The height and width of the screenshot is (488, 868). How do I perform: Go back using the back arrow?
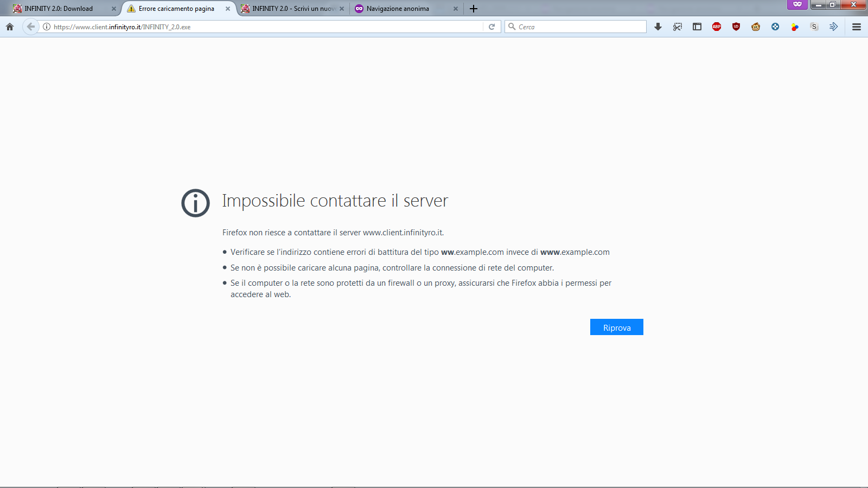coord(31,27)
